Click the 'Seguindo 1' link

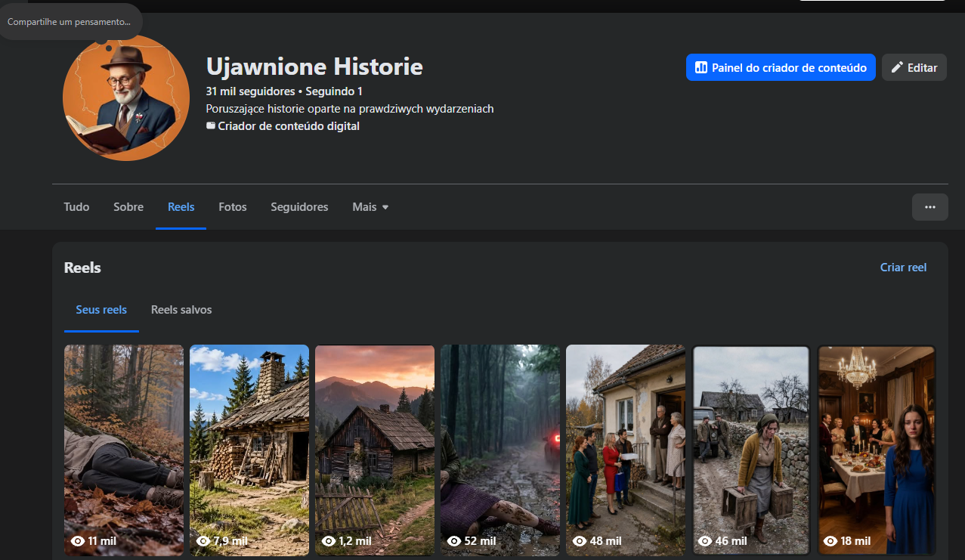click(334, 91)
